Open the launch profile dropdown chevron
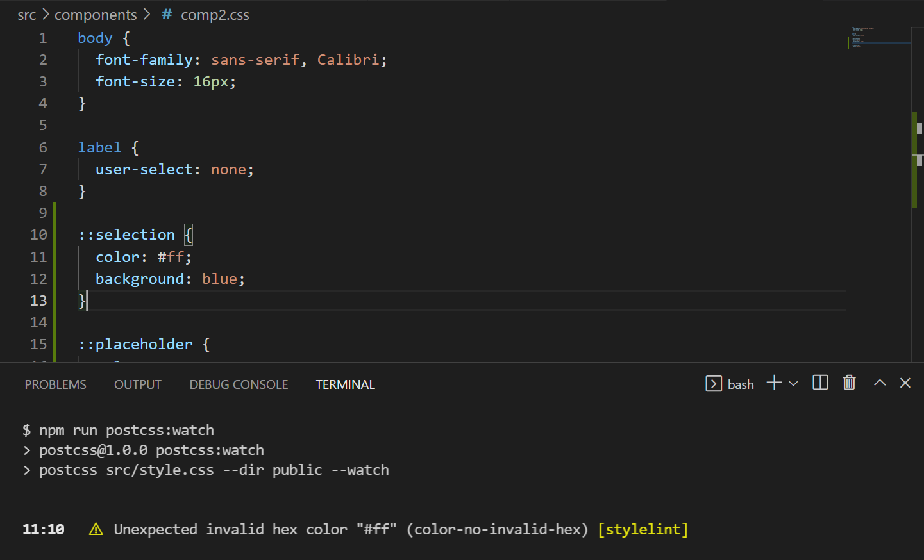The image size is (924, 560). [793, 384]
